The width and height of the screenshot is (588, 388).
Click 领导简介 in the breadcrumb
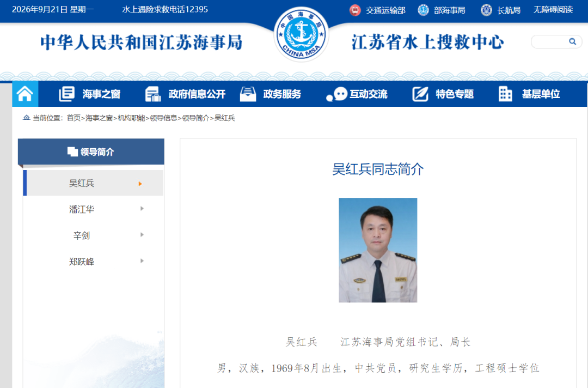(196, 118)
